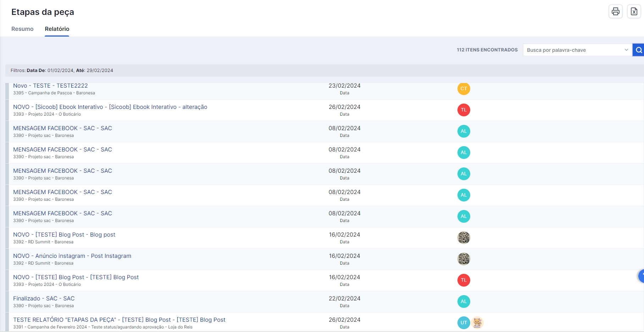This screenshot has width=644, height=332.
Task: Click the partially visible blue floating button
Action: click(641, 276)
